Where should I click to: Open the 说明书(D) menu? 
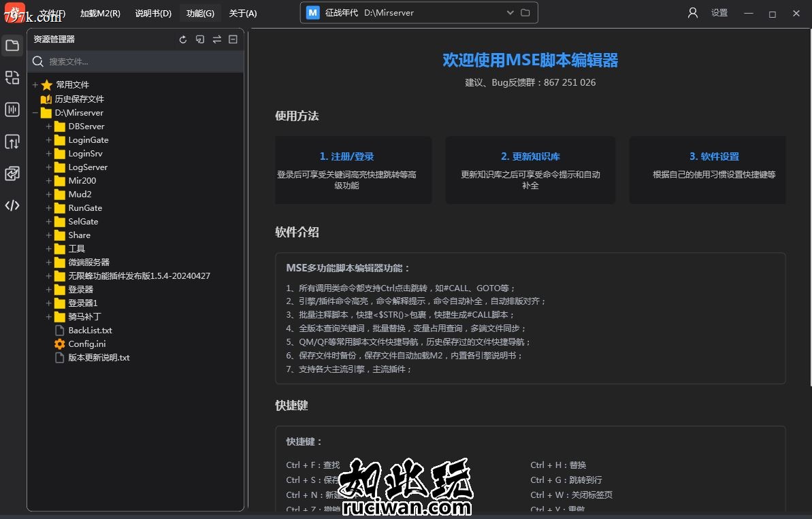click(x=153, y=13)
